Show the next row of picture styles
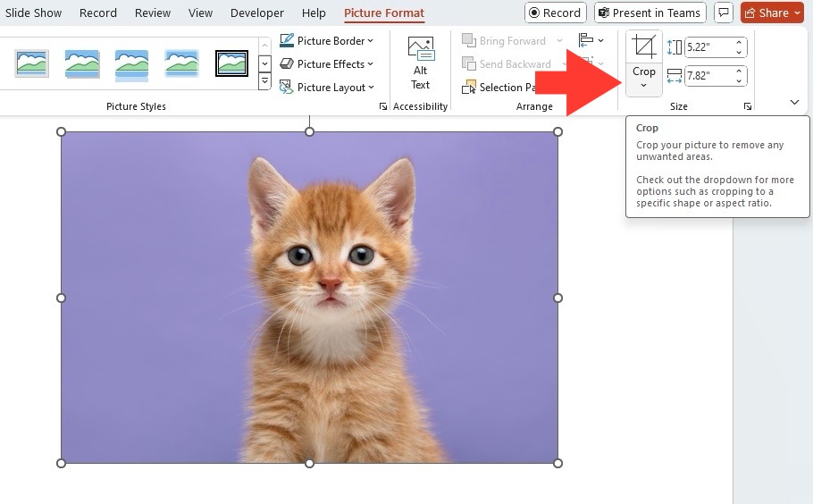Screen dimensions: 813x504 coord(265,63)
